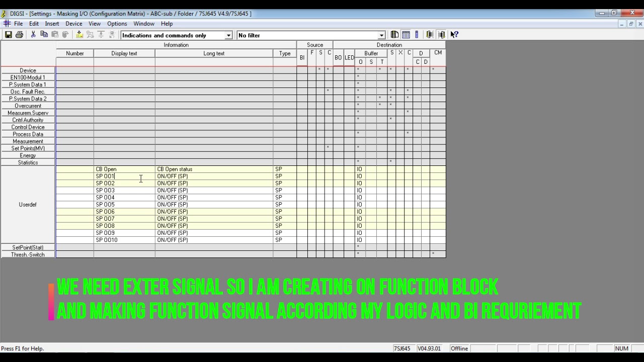
Task: Expand the Thresh.-Switch group
Action: [x=28, y=254]
